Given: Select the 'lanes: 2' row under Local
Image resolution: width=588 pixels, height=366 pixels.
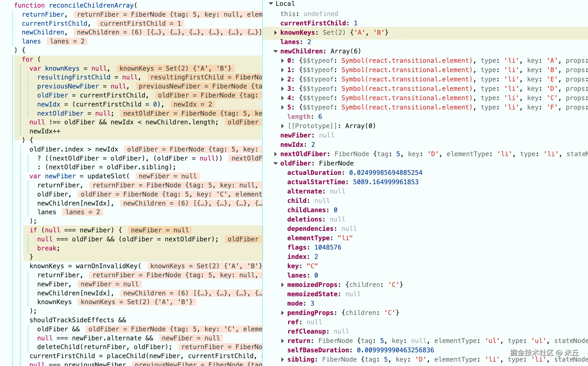Looking at the screenshot, I should pyautogui.click(x=295, y=42).
